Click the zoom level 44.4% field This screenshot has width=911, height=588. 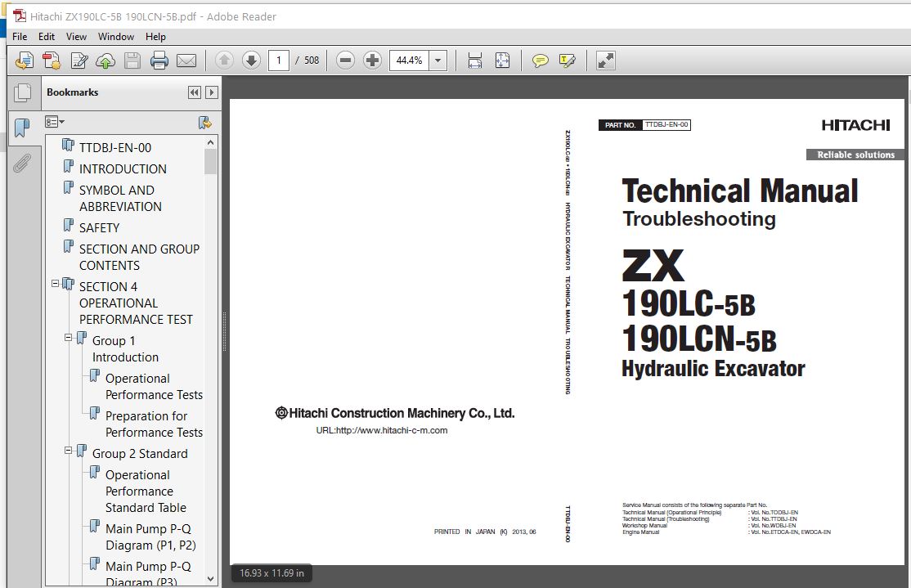coord(410,61)
